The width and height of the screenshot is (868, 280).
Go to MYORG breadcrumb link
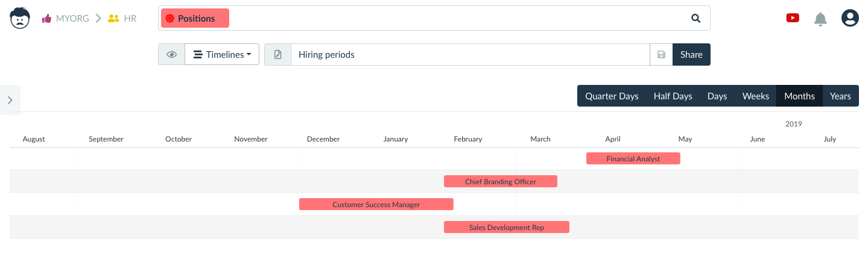[x=72, y=19]
